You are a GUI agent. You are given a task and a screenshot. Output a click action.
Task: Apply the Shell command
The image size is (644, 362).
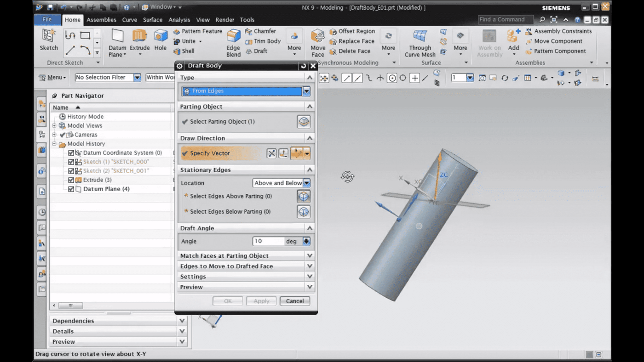(x=184, y=51)
